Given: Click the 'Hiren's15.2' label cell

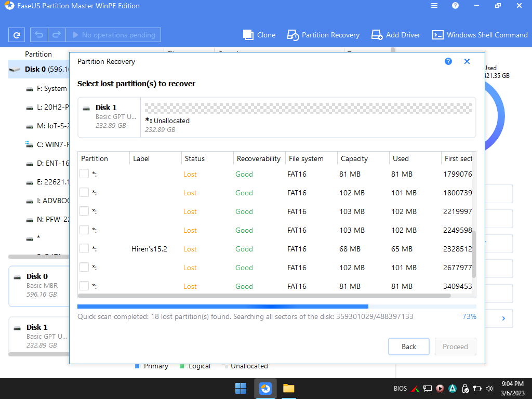Looking at the screenshot, I should tap(149, 249).
